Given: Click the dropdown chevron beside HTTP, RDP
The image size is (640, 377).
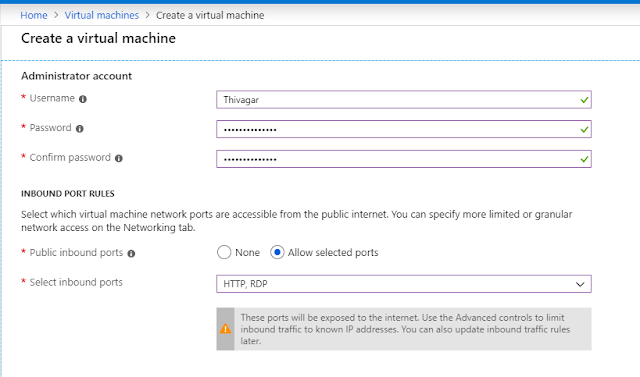Looking at the screenshot, I should point(580,284).
